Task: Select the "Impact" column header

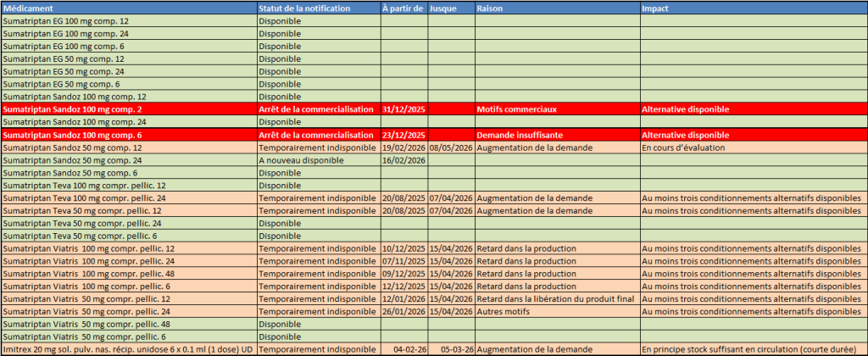Action: coord(655,8)
